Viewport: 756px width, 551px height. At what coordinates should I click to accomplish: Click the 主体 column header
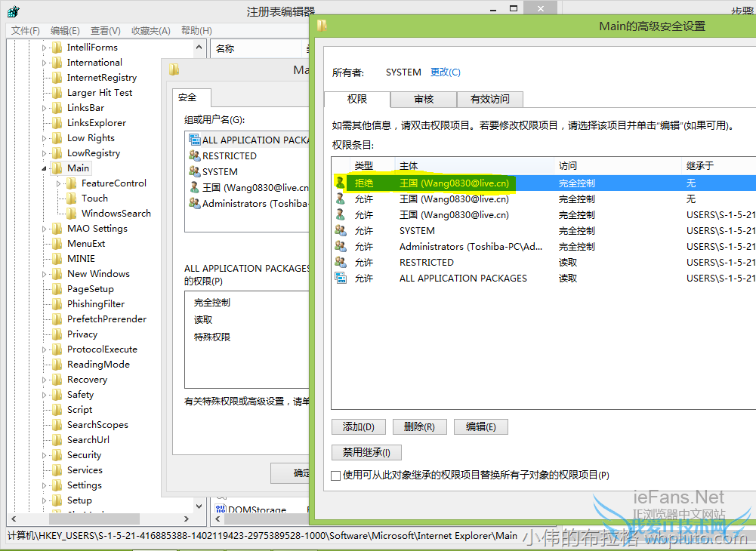pos(474,166)
